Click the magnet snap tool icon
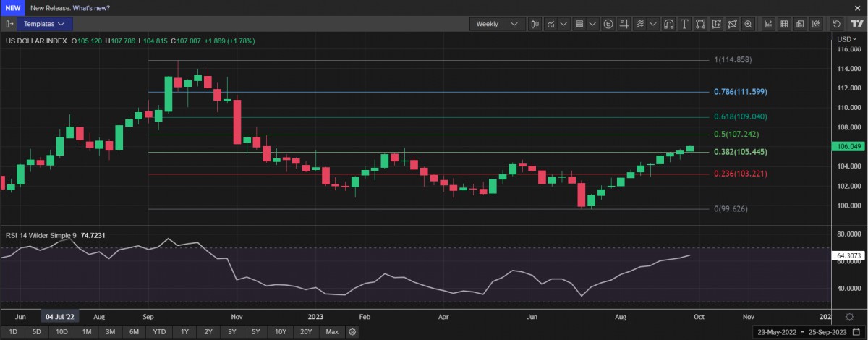 click(x=669, y=24)
